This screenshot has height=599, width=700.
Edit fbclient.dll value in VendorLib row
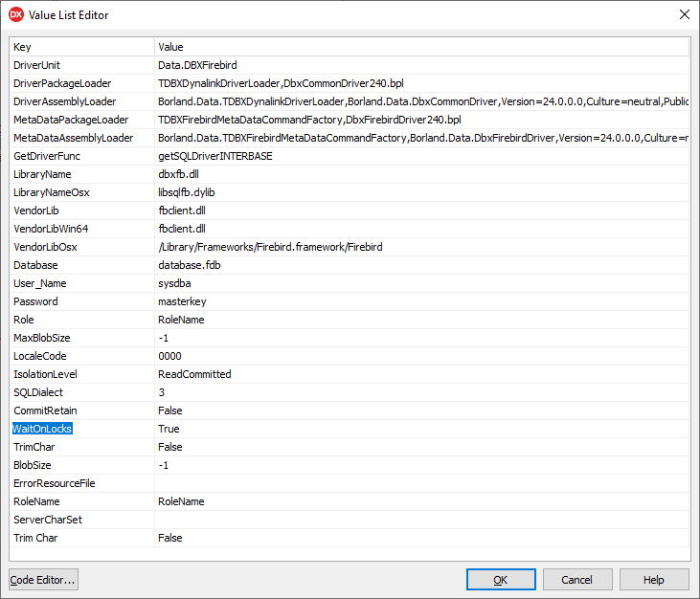coord(422,211)
